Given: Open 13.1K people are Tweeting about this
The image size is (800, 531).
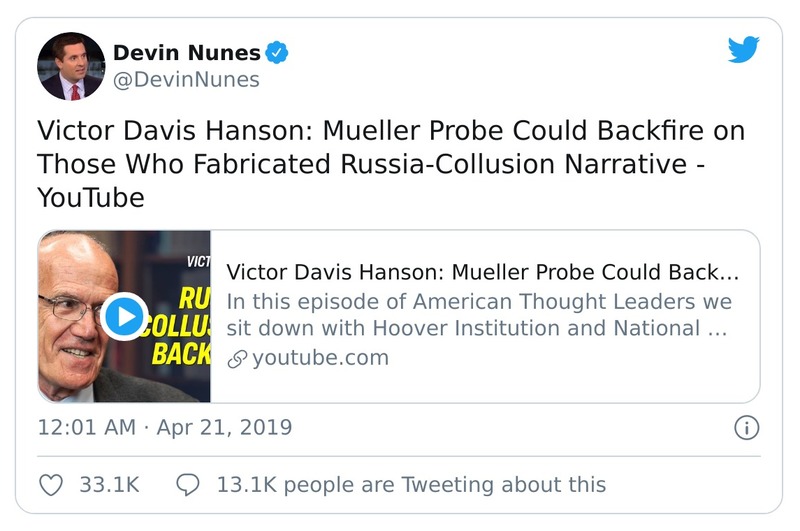Looking at the screenshot, I should coord(410,485).
